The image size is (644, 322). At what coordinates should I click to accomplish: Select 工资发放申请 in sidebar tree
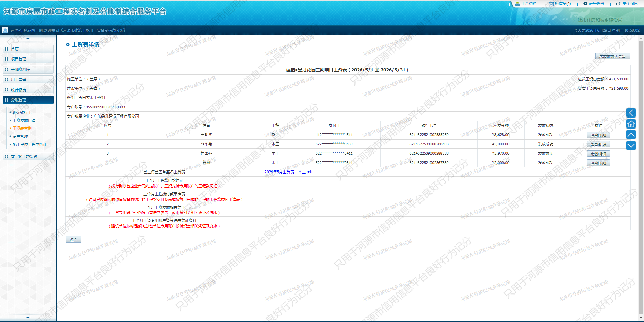point(24,120)
